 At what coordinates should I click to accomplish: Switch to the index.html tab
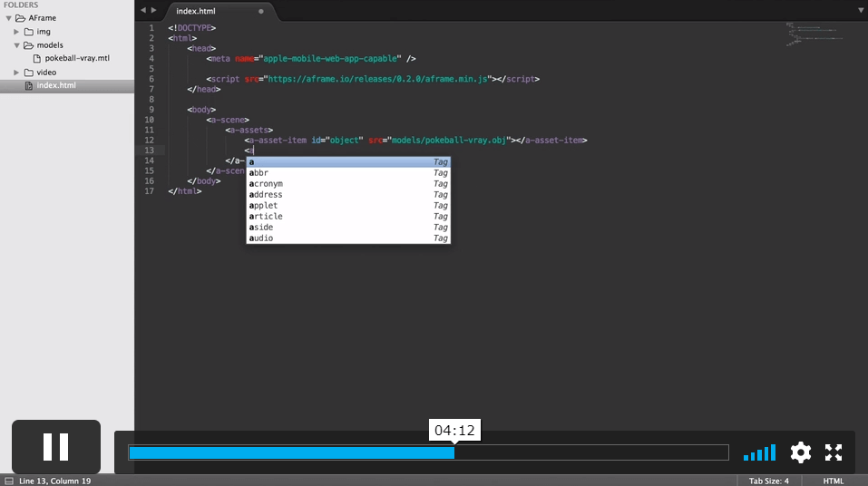point(196,11)
